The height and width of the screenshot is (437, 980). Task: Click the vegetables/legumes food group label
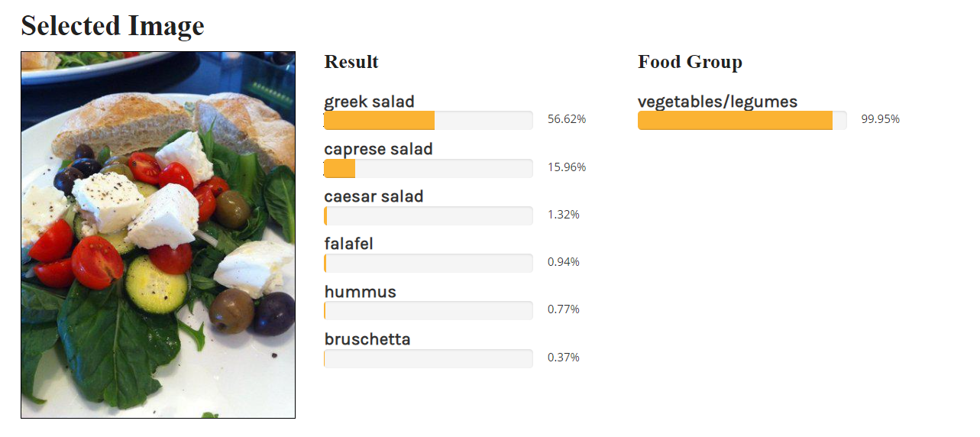pos(717,102)
